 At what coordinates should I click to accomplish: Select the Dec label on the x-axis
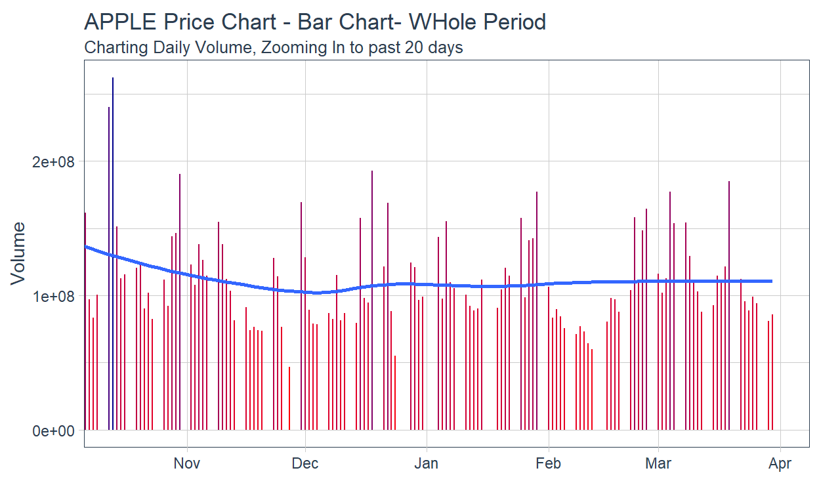(x=305, y=464)
